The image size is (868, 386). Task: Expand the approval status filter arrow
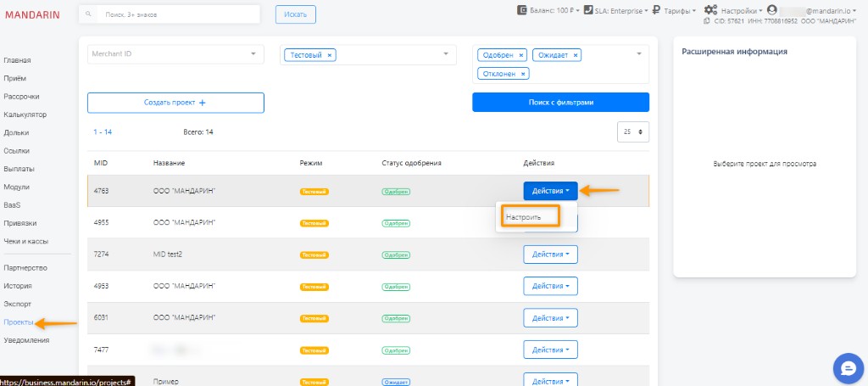coord(639,53)
